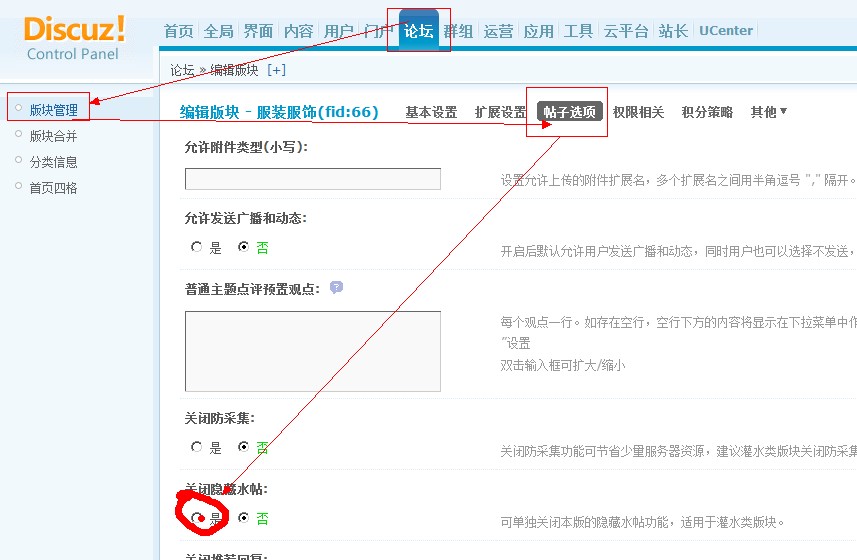Select 否 for 允许发送广播和动态

click(x=243, y=247)
